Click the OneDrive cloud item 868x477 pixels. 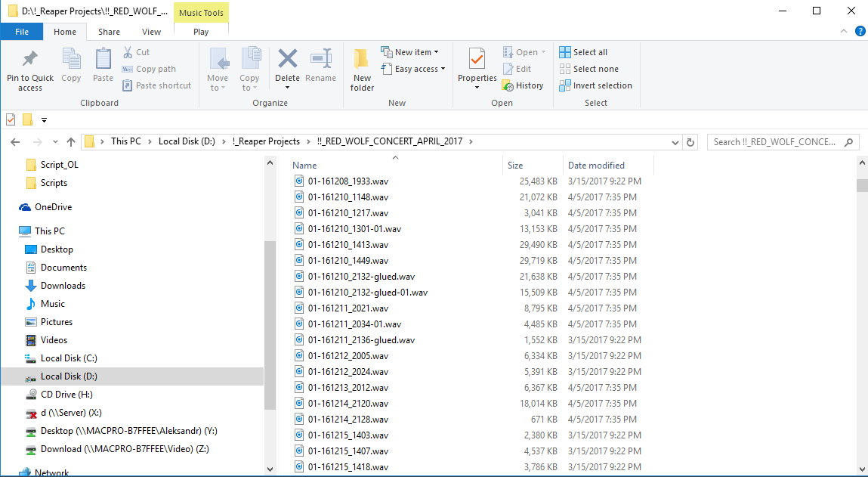[x=45, y=206]
